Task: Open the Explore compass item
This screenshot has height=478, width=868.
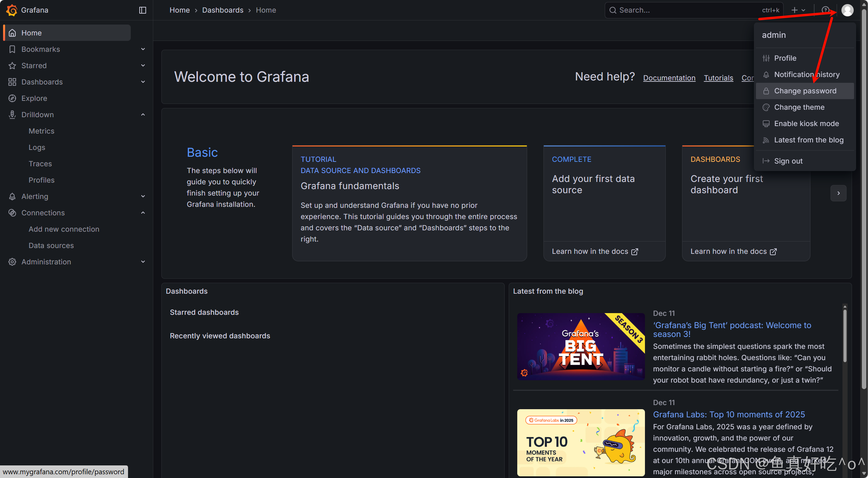Action: [34, 98]
